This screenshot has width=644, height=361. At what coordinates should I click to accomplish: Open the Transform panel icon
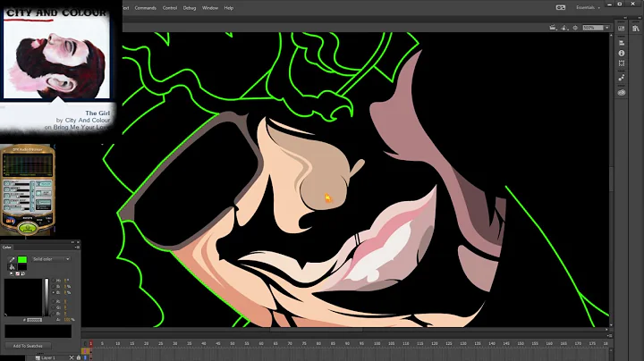622,63
